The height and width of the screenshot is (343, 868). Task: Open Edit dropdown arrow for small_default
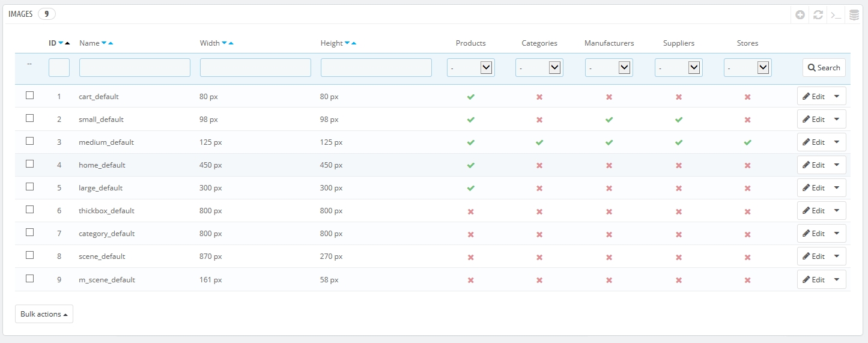[837, 119]
